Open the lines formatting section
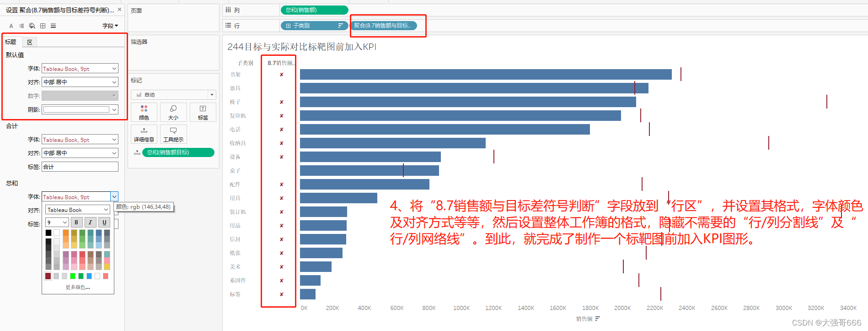 point(54,26)
